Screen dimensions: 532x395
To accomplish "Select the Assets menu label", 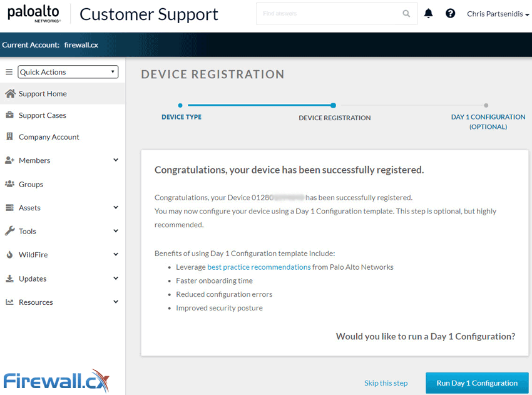I will tap(29, 208).
